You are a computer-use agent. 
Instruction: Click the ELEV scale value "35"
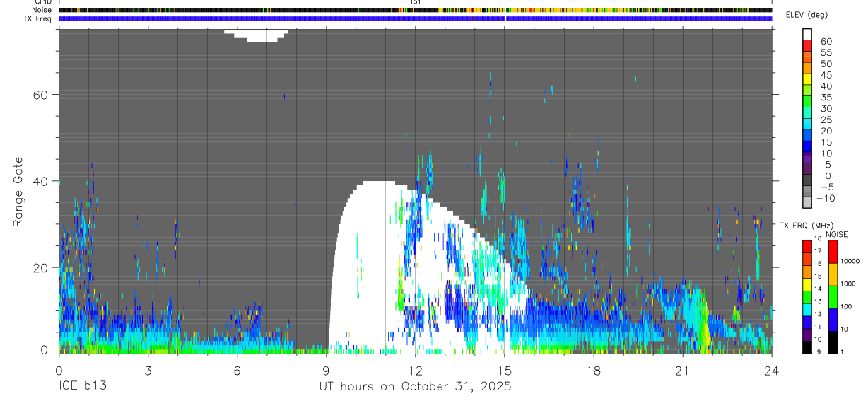pos(826,98)
